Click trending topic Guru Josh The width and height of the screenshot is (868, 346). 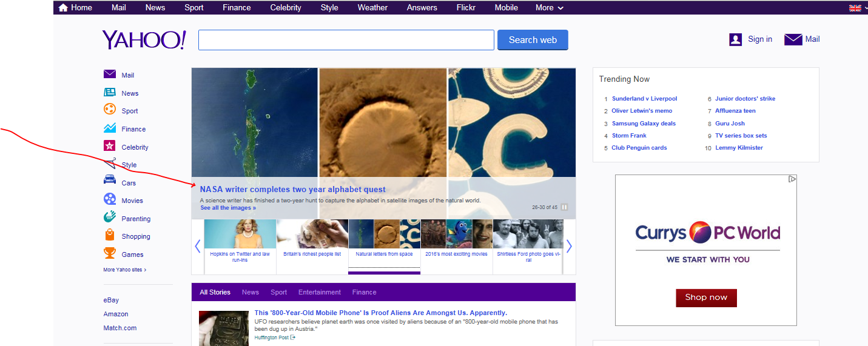point(730,124)
